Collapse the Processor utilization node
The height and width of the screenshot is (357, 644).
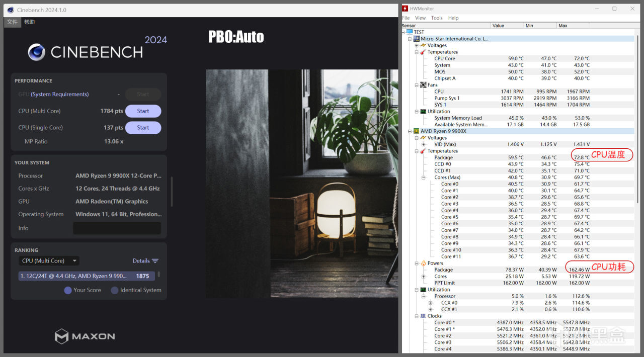point(423,296)
